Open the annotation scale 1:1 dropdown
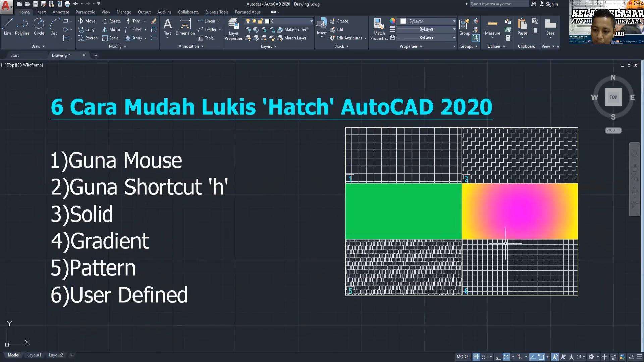Image resolution: width=644 pixels, height=362 pixels. click(581, 357)
